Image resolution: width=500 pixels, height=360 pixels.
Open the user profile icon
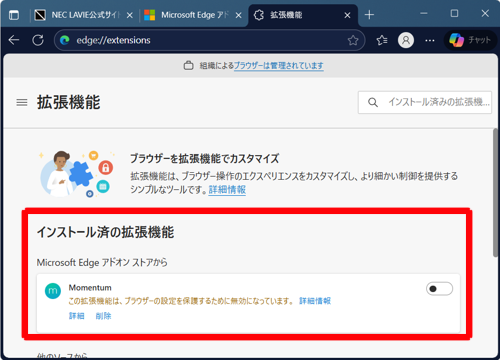(406, 40)
